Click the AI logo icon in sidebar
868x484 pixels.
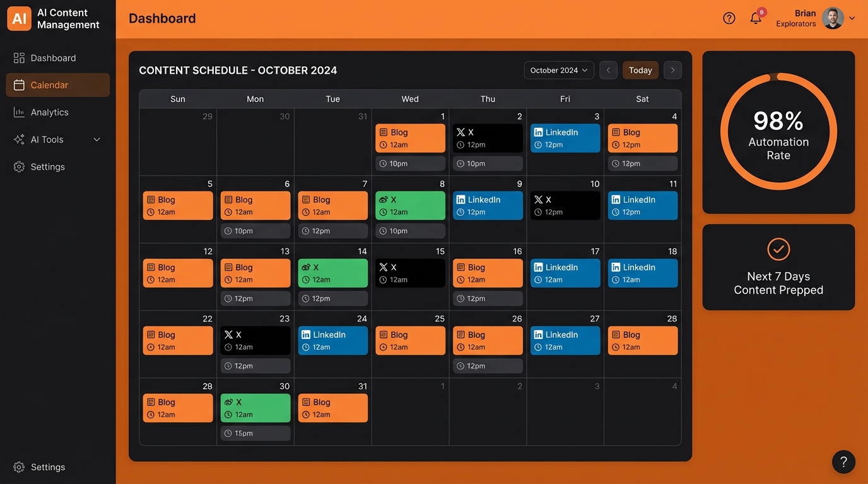pyautogui.click(x=19, y=19)
